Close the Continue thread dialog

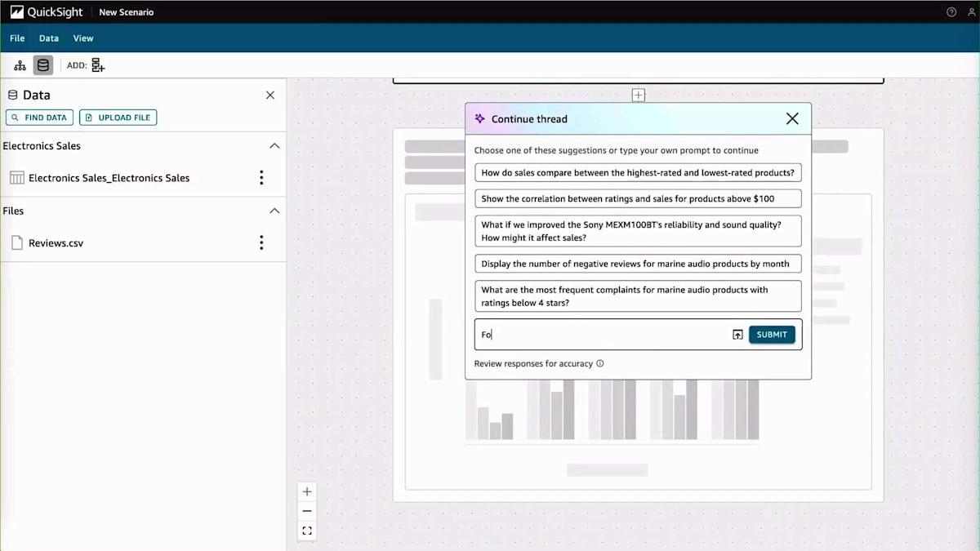(792, 118)
